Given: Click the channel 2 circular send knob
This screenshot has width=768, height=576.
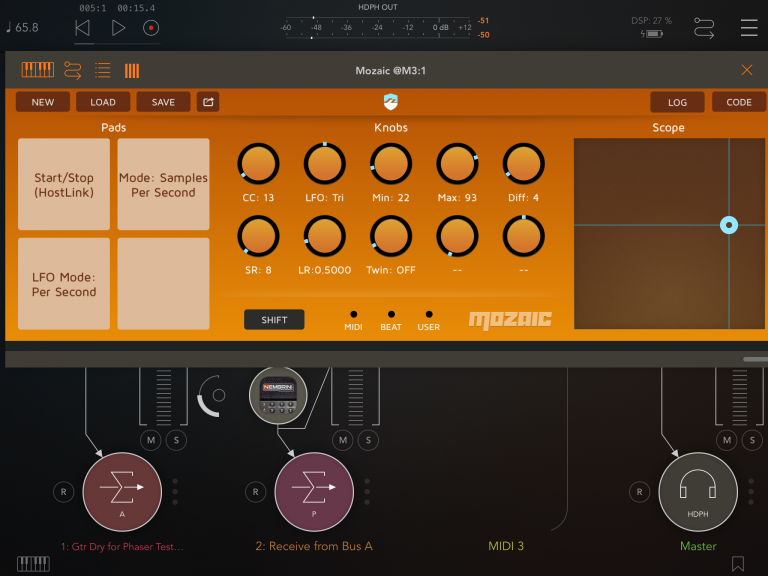Looking at the screenshot, I should tap(212, 396).
